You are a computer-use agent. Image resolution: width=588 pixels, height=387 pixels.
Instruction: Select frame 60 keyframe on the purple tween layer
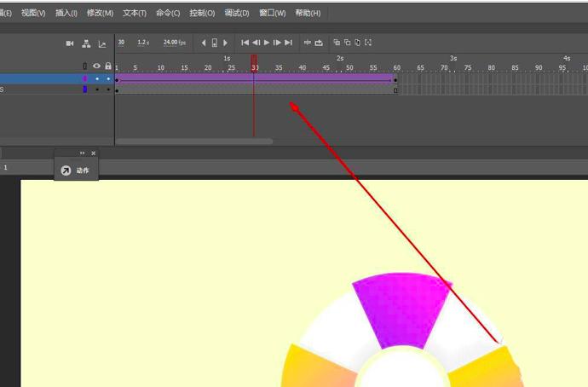click(395, 80)
